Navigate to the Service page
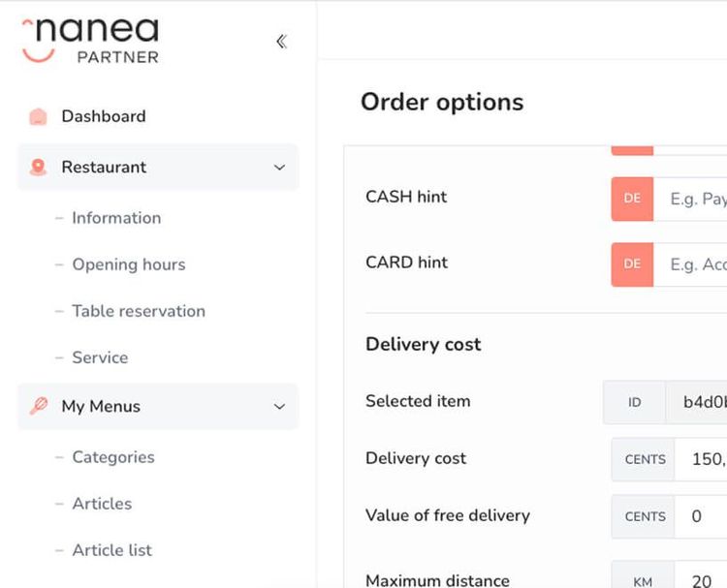Screen dimensions: 727x588 click(x=100, y=357)
